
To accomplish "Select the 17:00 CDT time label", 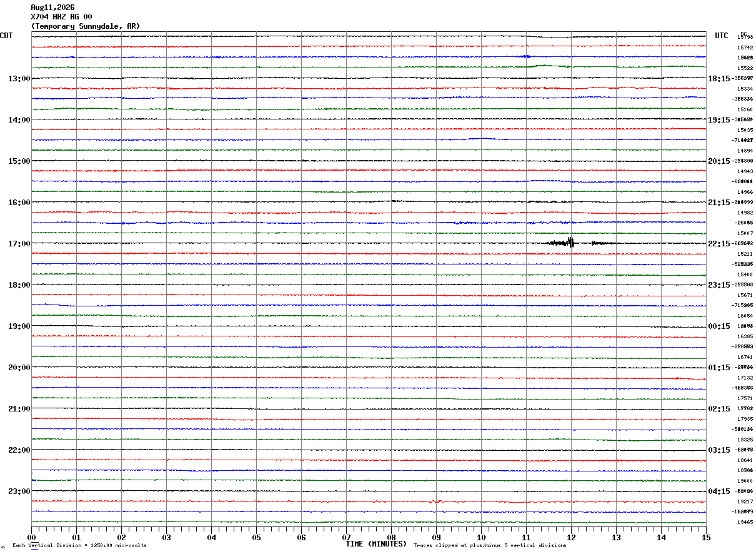I will tap(19, 244).
